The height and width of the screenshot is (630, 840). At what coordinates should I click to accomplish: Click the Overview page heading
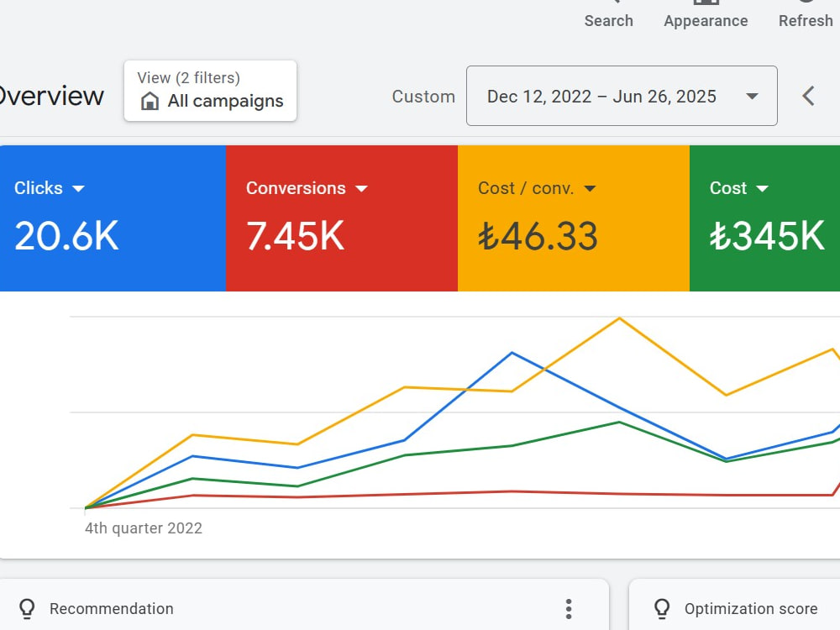click(x=51, y=96)
